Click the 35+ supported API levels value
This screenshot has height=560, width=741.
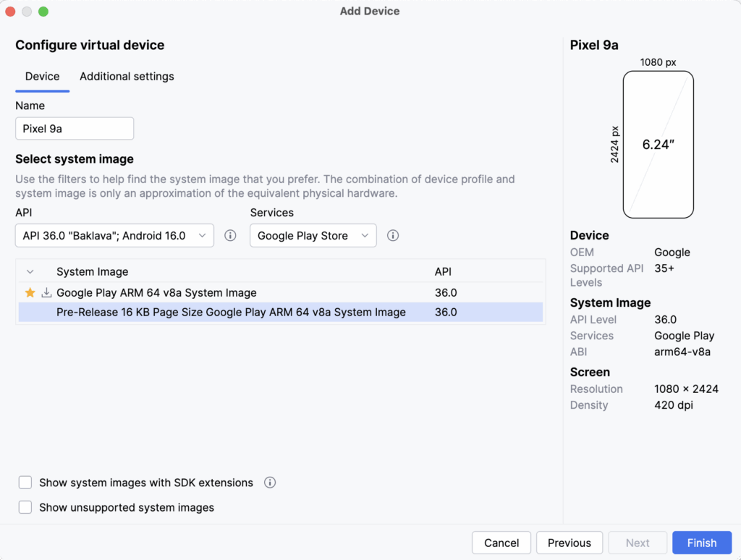[x=664, y=268]
